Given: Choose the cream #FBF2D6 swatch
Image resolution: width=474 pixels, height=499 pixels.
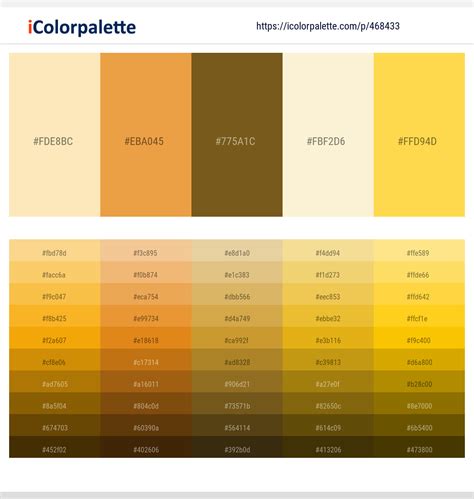Looking at the screenshot, I should point(328,135).
